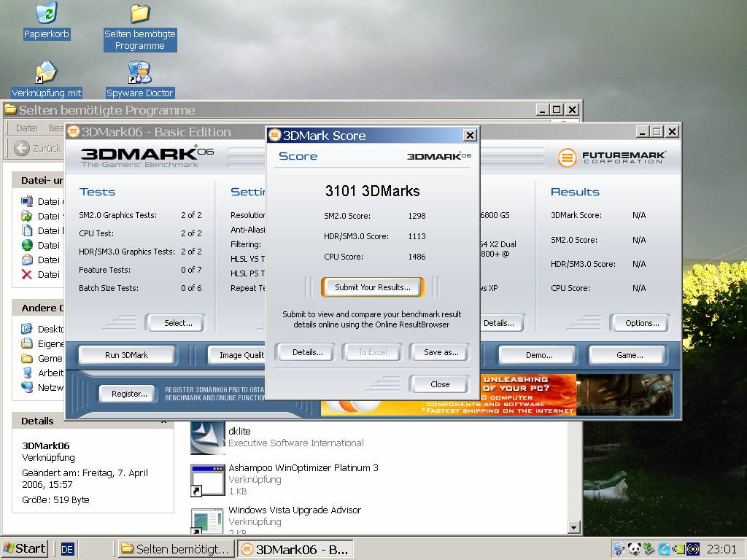Open Eigene Dateien folder icon in sidebar
Viewport: 747px width, 560px height.
click(27, 343)
